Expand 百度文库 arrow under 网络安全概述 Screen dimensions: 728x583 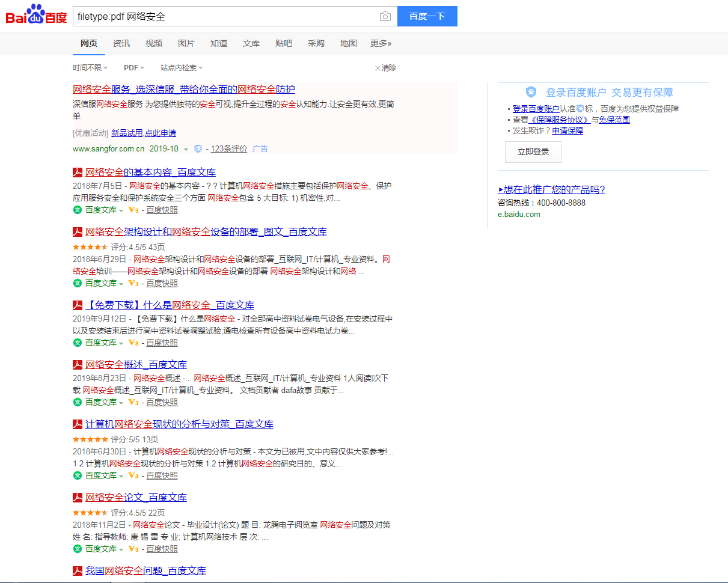point(121,403)
